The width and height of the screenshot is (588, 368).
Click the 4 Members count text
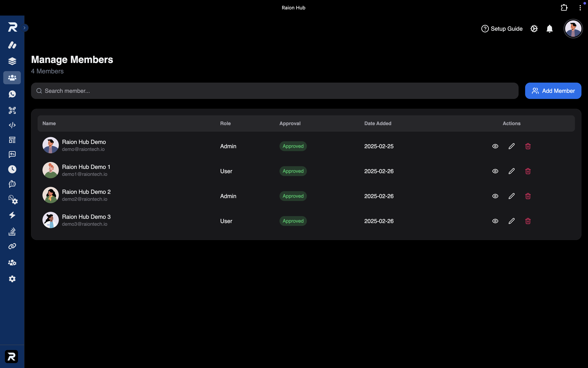[47, 71]
